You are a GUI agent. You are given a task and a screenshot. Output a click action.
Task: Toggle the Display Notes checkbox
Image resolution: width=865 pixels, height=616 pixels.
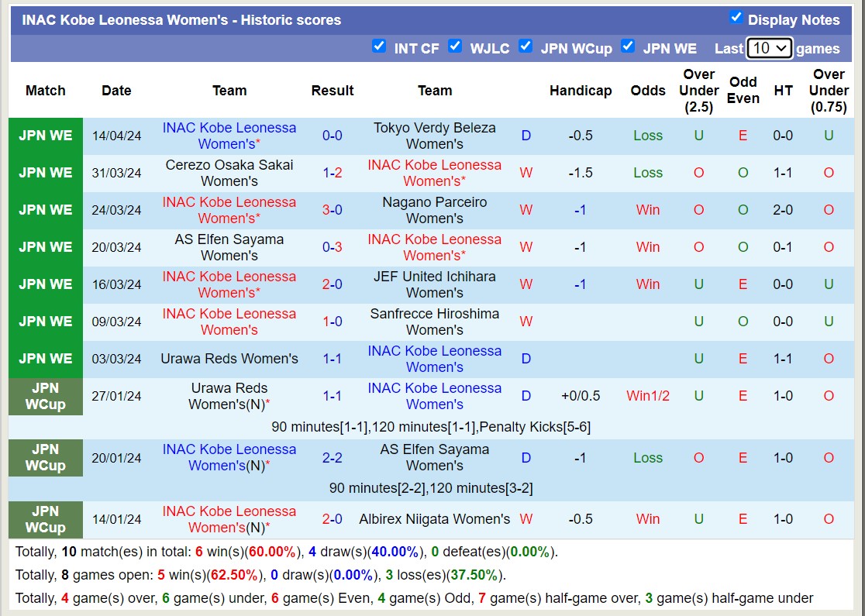[x=736, y=18]
